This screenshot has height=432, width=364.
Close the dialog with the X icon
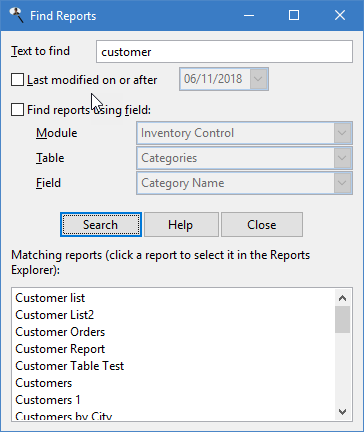(x=340, y=15)
